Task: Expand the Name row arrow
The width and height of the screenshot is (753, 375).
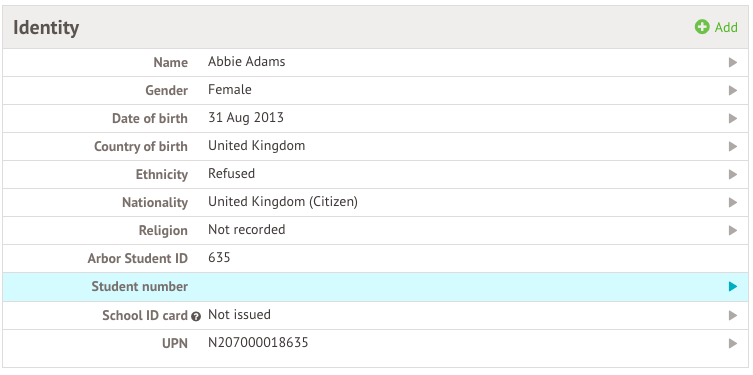Action: tap(732, 62)
